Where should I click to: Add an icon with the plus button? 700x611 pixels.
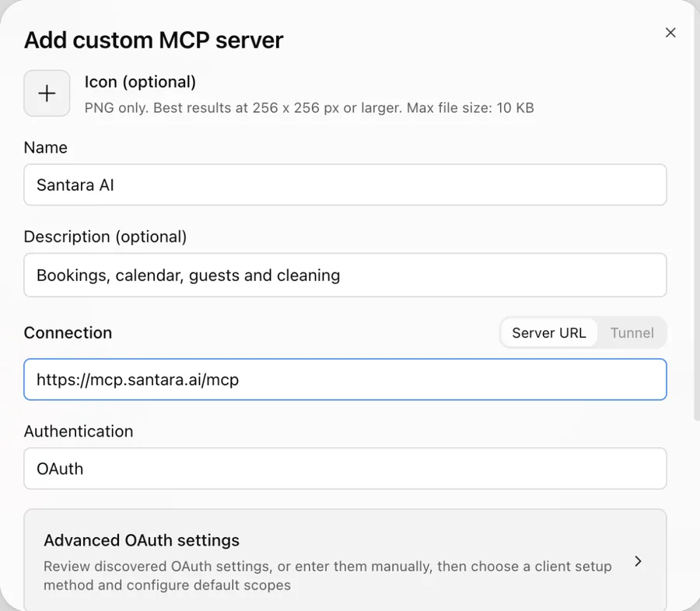pos(47,93)
